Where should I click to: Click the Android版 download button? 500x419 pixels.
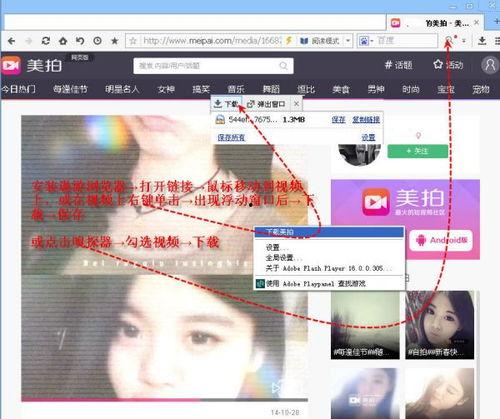point(441,240)
